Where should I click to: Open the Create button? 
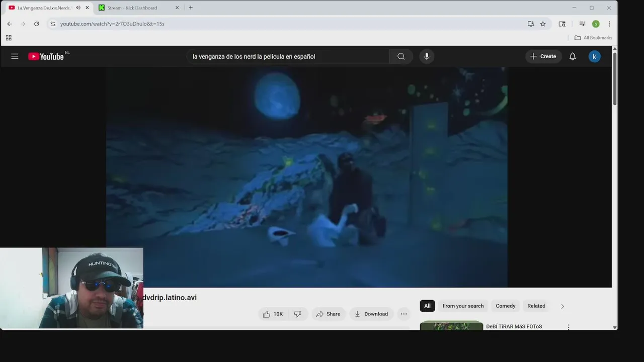point(543,56)
